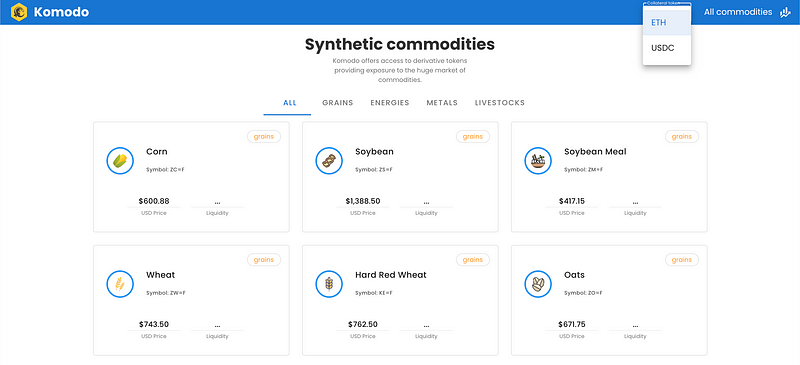
Task: Switch to the ENERGIES tab
Action: coord(390,103)
